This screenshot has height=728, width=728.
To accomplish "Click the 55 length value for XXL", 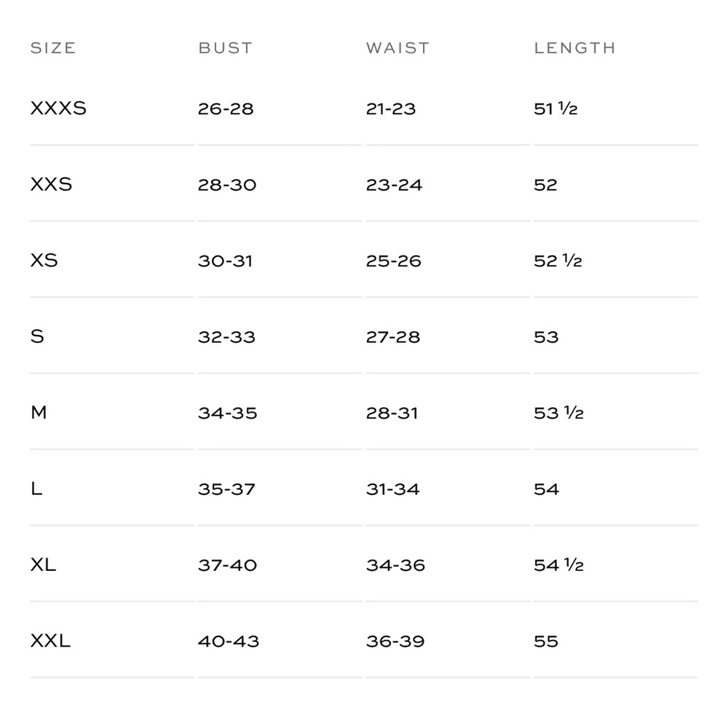I will (546, 641).
